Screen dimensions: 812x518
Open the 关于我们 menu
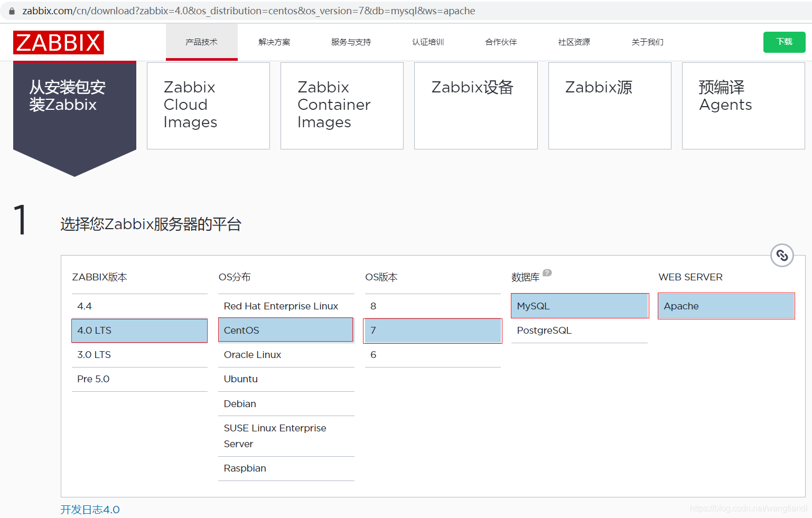[x=648, y=42]
